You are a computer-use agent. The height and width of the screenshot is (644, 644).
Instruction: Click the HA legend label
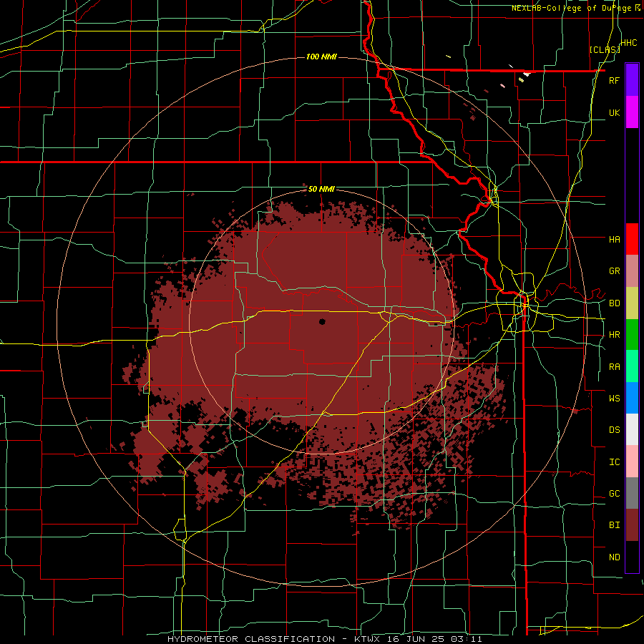click(x=614, y=239)
